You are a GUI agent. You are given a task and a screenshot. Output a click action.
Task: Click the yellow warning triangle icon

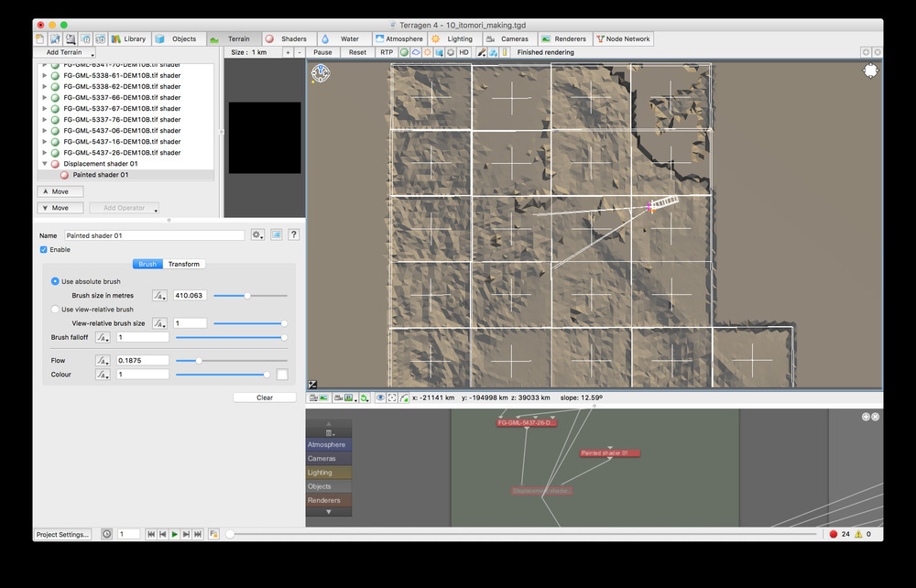click(x=858, y=534)
